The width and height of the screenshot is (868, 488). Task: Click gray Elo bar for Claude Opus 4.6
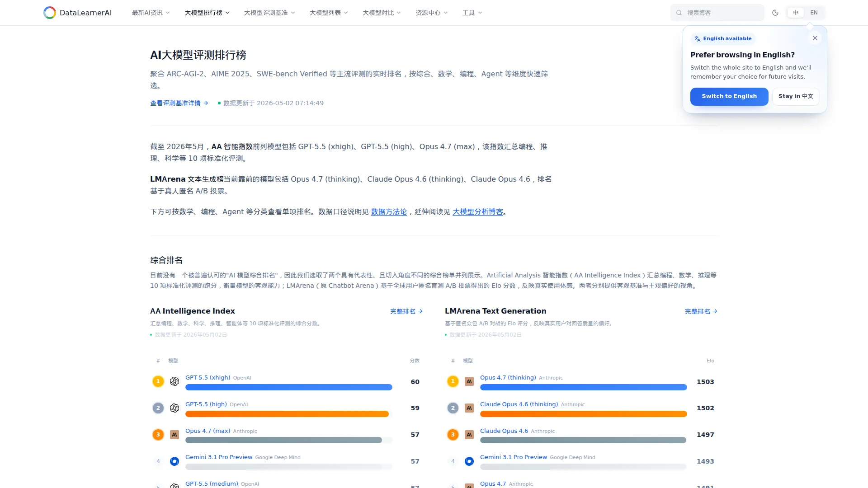583,440
